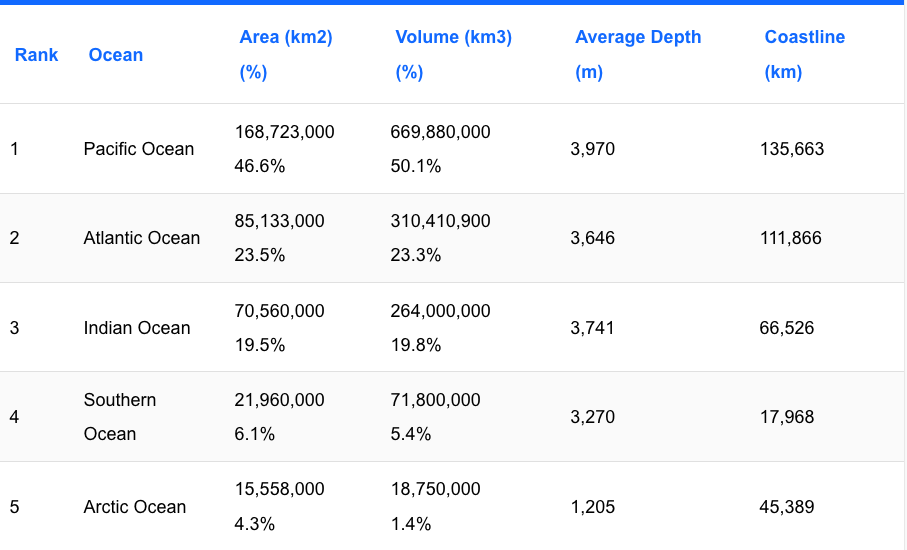Sort table by Rank column header
The height and width of the screenshot is (550, 907).
tap(37, 55)
